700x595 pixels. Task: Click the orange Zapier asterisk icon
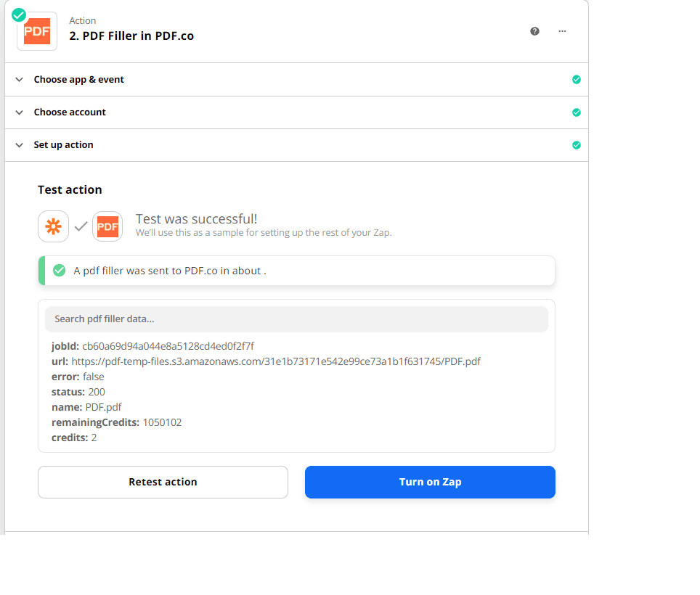point(53,226)
